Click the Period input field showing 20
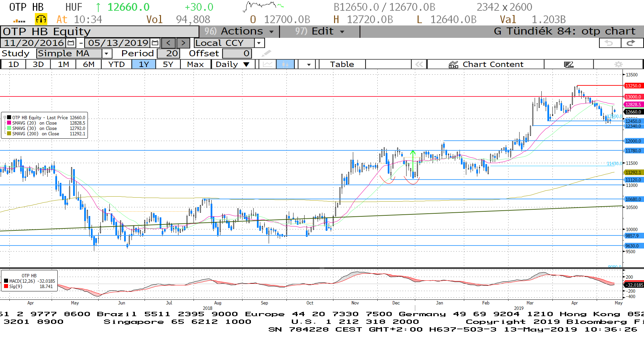 pyautogui.click(x=169, y=53)
